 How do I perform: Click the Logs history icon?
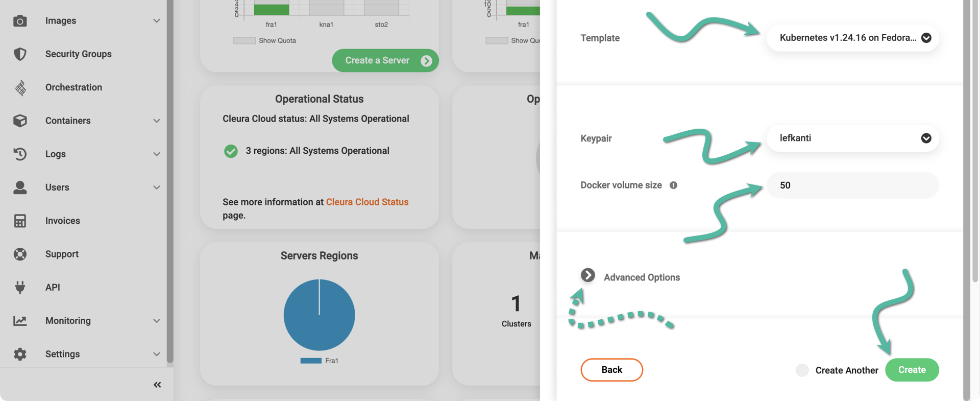point(20,154)
